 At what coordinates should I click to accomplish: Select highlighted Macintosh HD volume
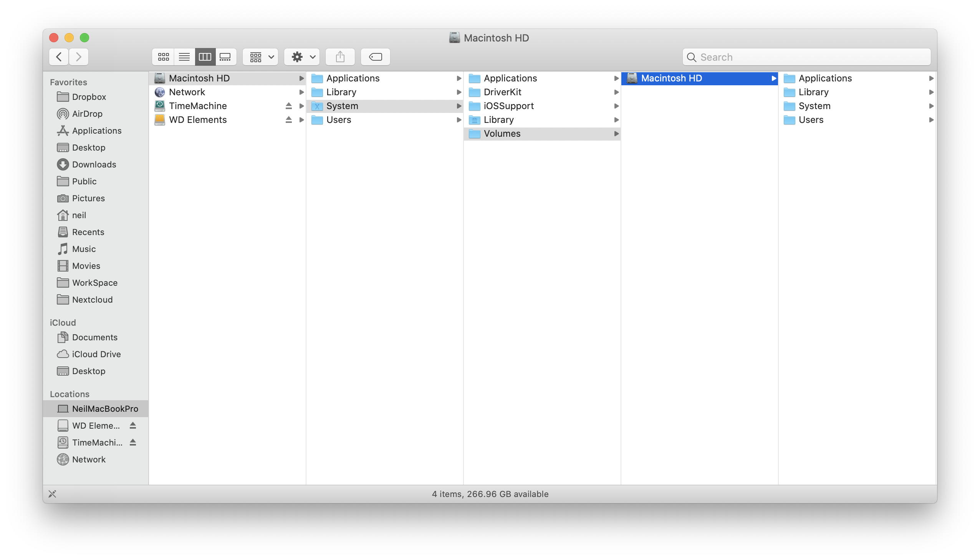pos(699,78)
